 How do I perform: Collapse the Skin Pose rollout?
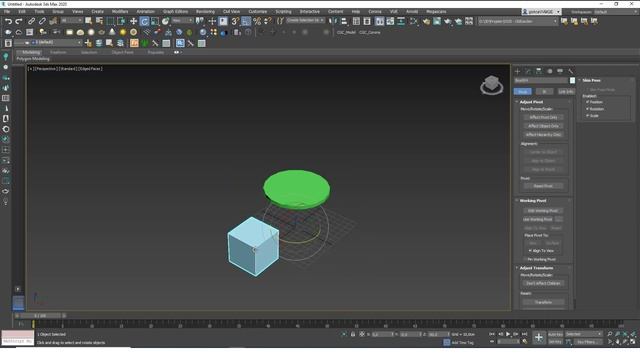tap(591, 80)
